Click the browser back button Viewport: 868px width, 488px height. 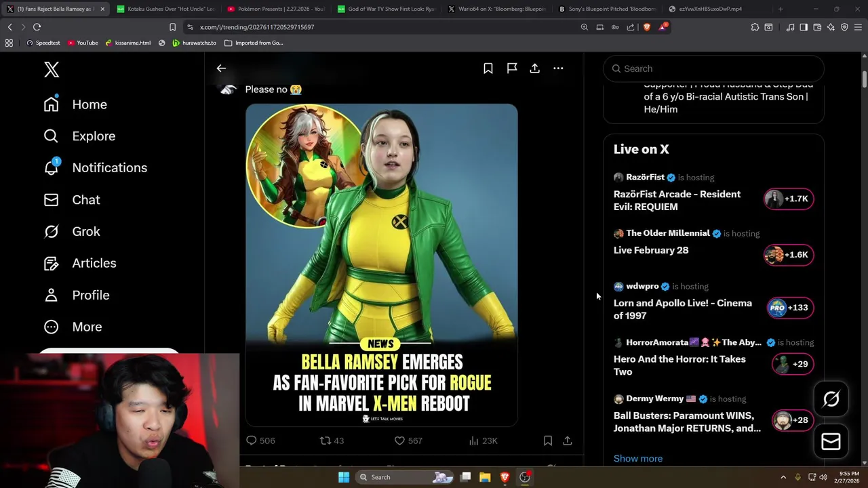(9, 27)
